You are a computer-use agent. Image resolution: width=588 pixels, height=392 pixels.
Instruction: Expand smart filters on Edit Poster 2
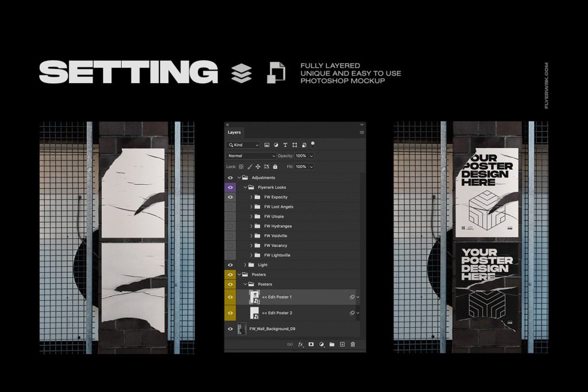[358, 313]
